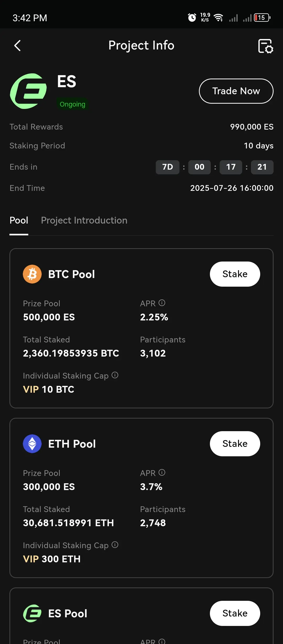Open the staking records settings icon

(x=265, y=46)
